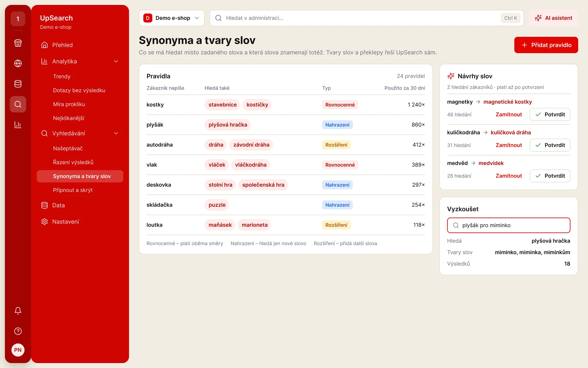
Task: Open the help question mark icon
Action: [x=18, y=331]
